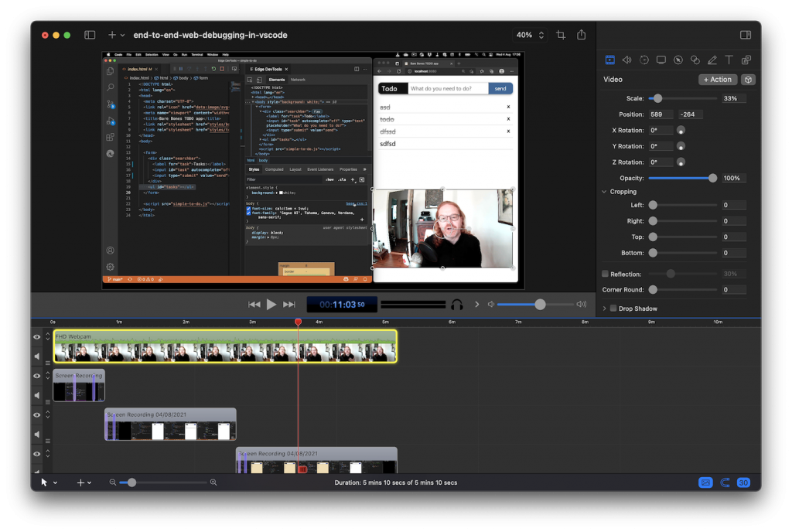Click the second track height stepper arrows
Screen dimensions: 792x532
click(48, 375)
